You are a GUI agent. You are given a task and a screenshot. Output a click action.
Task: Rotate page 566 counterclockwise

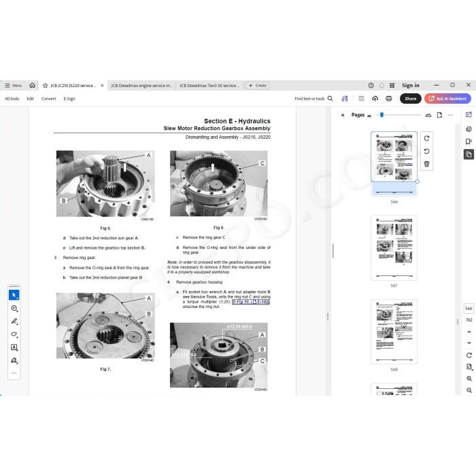(x=426, y=151)
